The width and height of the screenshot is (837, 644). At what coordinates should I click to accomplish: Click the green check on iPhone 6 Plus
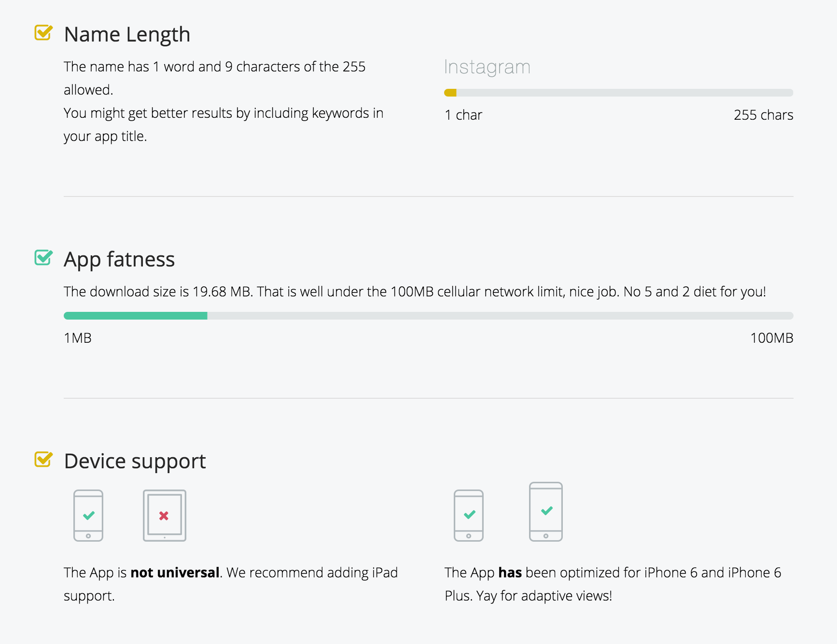coord(546,510)
